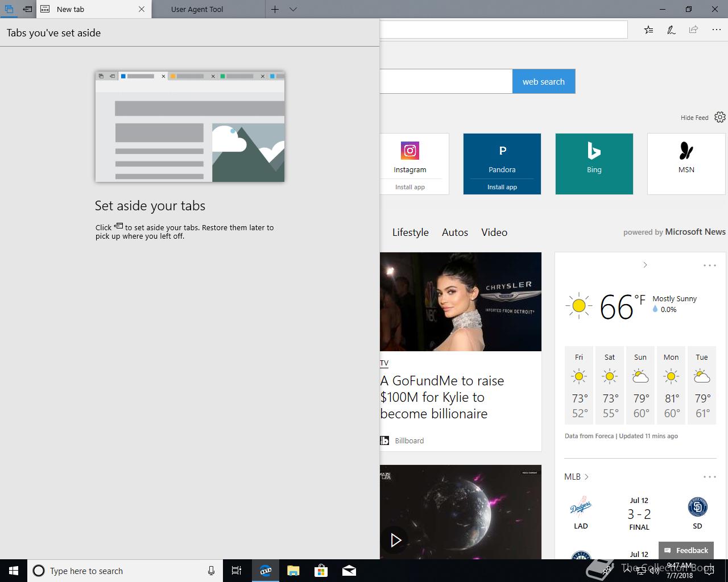Click the Dodgers LAD team logo

581,506
